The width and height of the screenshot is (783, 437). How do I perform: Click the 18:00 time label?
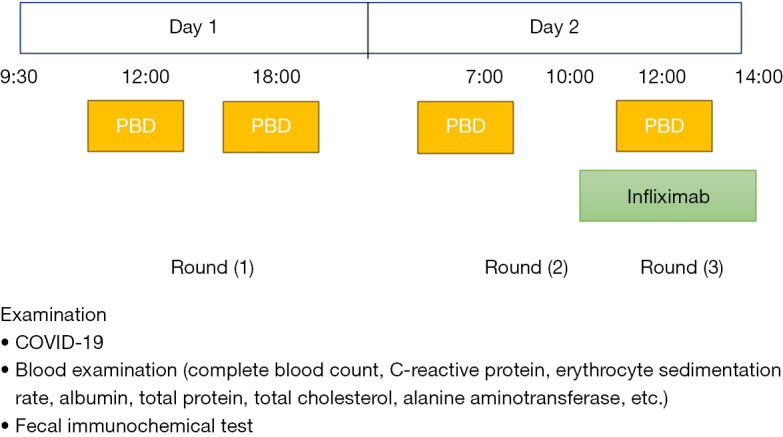(277, 77)
